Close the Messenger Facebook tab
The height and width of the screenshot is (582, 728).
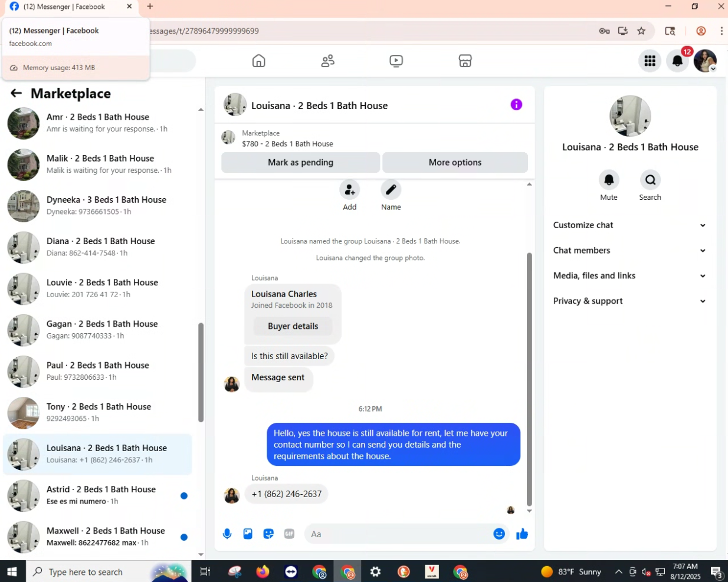(x=129, y=6)
